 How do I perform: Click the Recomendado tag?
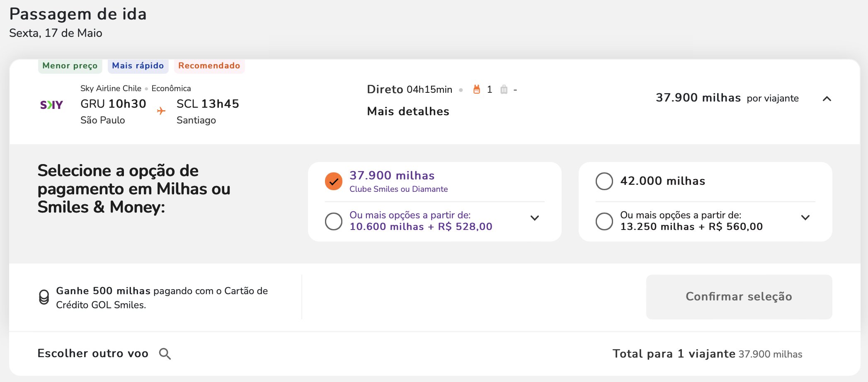coord(209,66)
